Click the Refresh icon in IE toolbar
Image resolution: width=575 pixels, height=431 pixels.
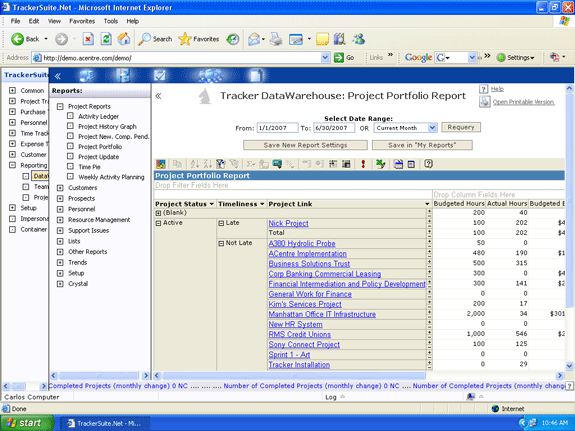click(106, 39)
